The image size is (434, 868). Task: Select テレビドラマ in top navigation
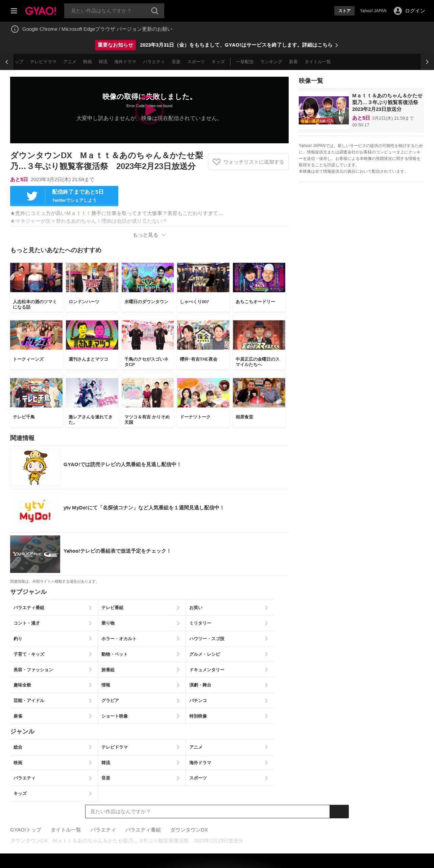[x=43, y=62]
